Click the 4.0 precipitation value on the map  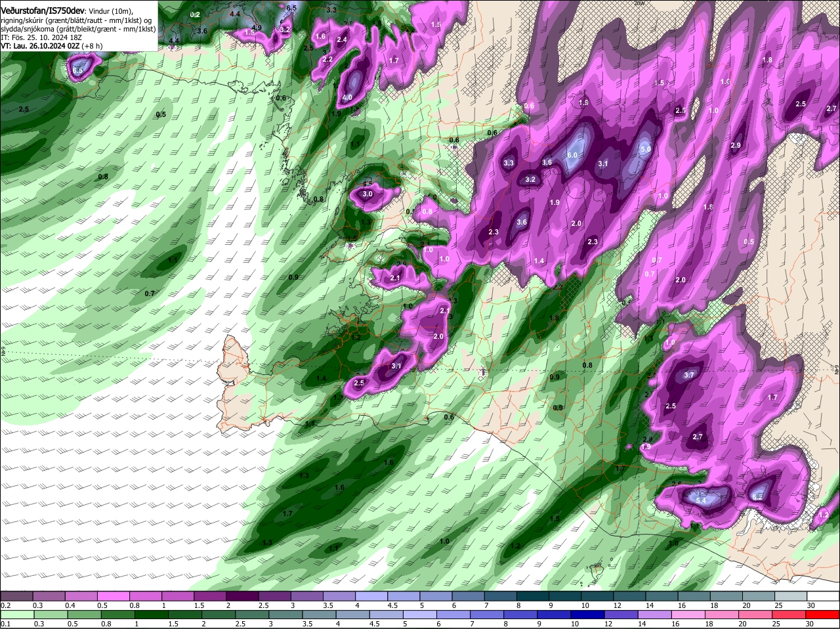[x=347, y=98]
